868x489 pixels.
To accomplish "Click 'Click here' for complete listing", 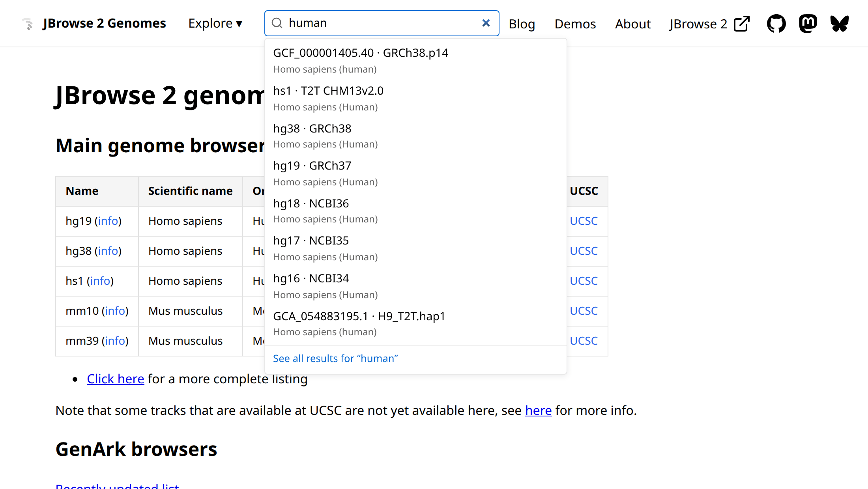I will point(116,379).
